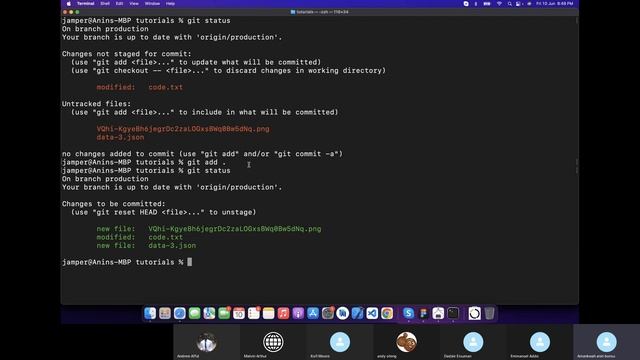This screenshot has width=640, height=360.
Task: Click untracked red .png filename
Action: 183,129
